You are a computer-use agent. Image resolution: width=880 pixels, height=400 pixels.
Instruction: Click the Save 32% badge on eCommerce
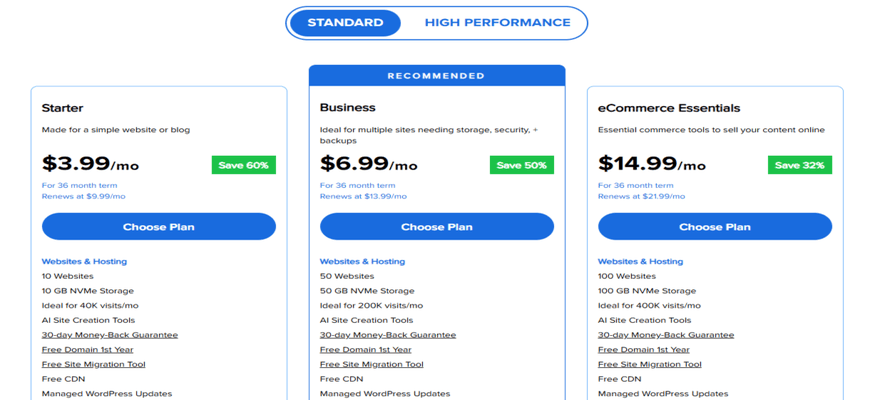coord(799,165)
